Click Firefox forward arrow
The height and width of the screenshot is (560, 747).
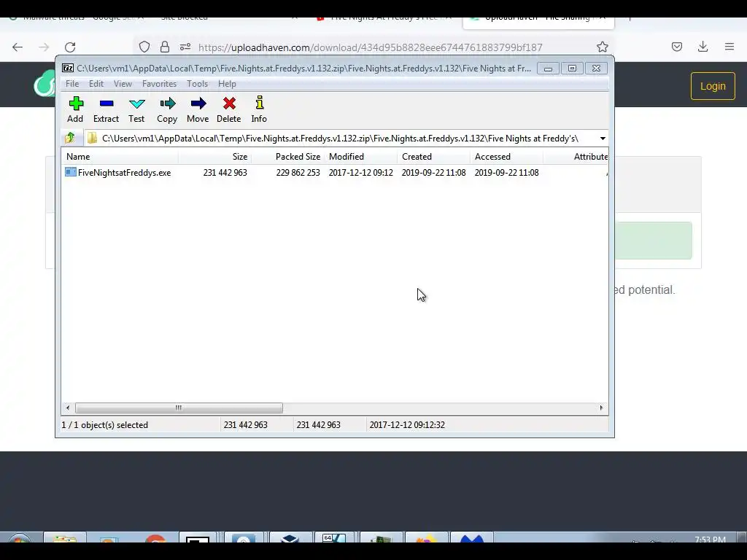coord(44,47)
